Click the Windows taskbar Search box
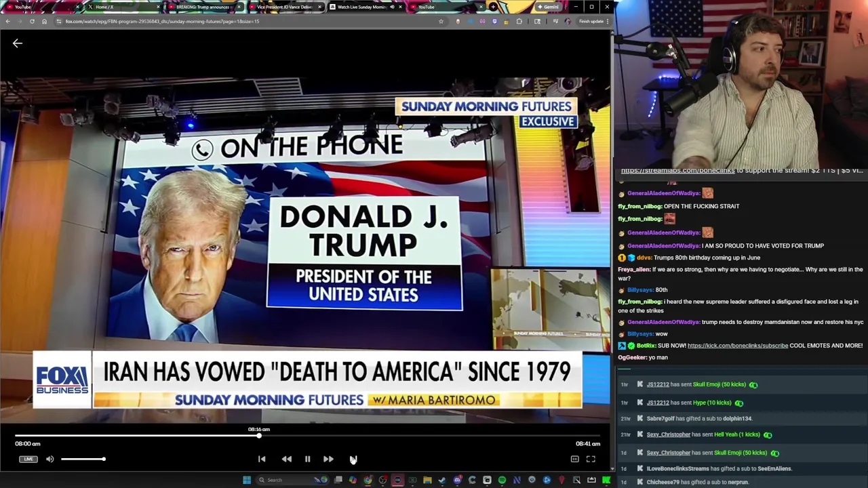This screenshot has height=488, width=868. point(292,480)
